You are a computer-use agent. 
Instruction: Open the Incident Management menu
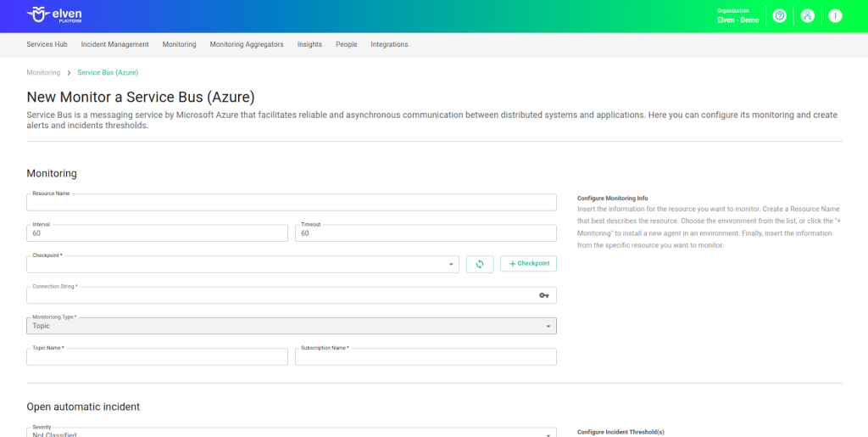tap(114, 44)
